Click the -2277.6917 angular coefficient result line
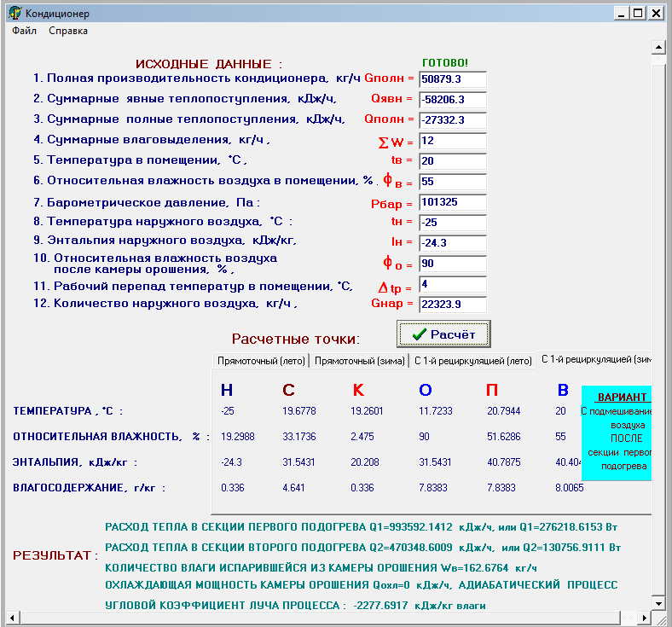The height and width of the screenshot is (627, 672). tap(295, 606)
